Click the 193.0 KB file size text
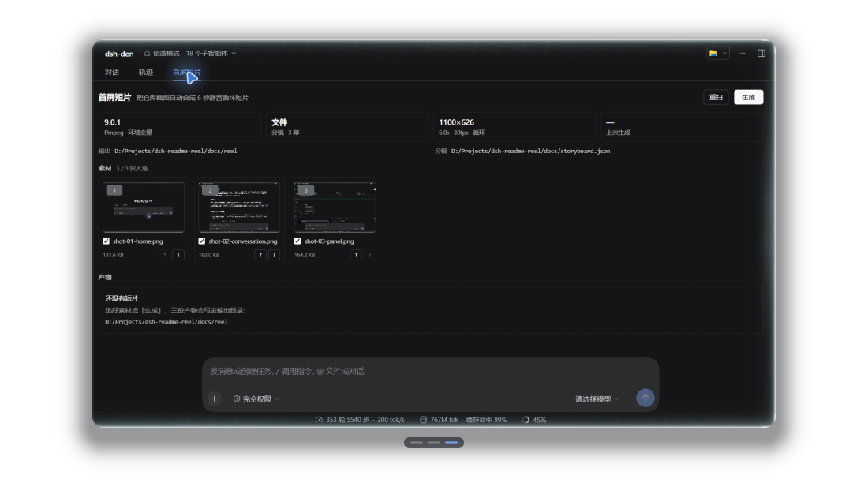868x494 pixels. (208, 256)
